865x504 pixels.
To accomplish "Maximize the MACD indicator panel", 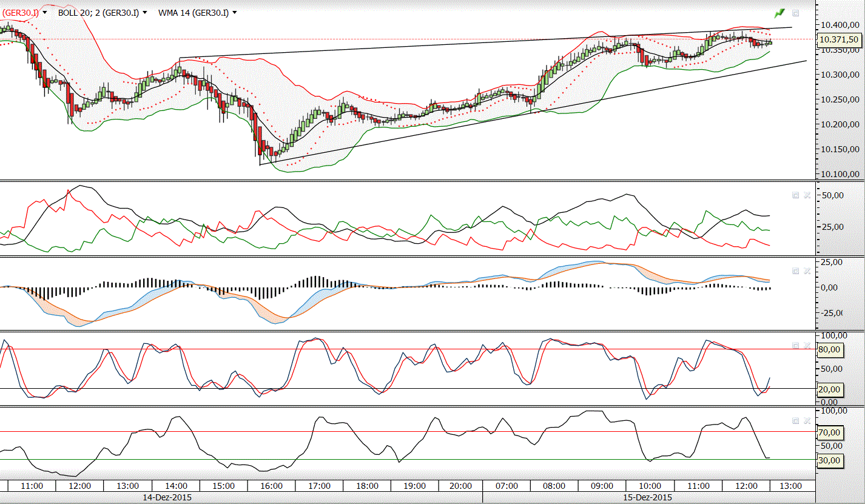I will 795,271.
